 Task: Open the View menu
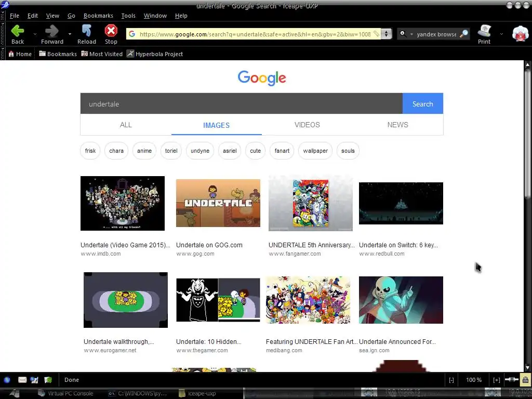click(x=52, y=16)
